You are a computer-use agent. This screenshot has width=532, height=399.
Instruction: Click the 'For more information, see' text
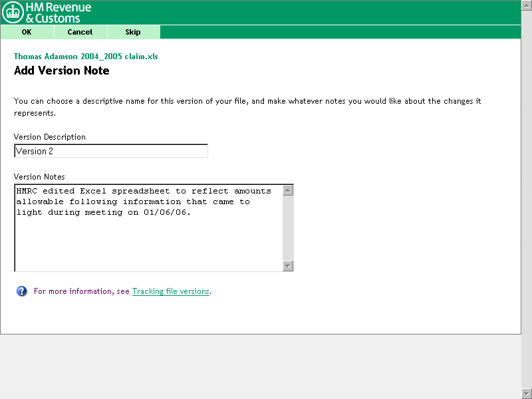[82, 291]
